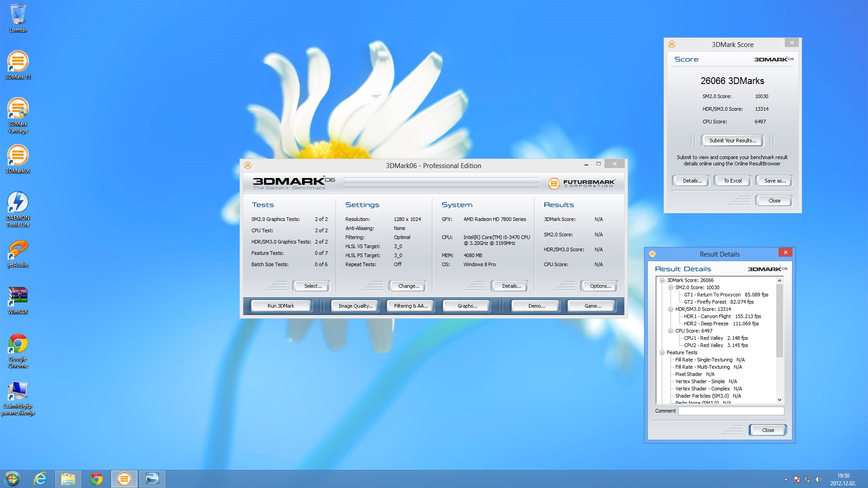The height and width of the screenshot is (488, 868).
Task: Open the DAEMON Tools Lite shortcut
Action: (x=18, y=209)
